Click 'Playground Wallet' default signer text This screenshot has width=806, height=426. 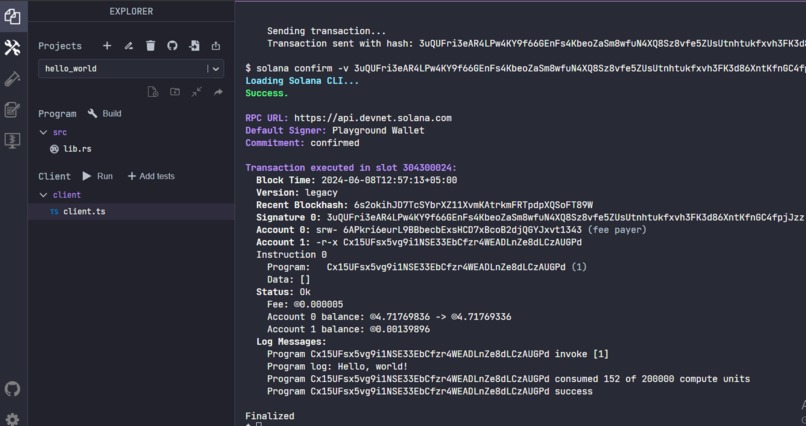coord(378,131)
